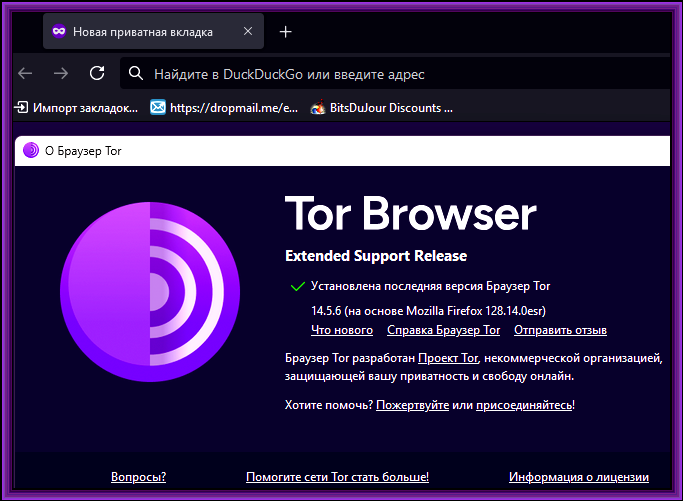683x501 pixels.
Task: Open the Информация о лицензии link
Action: coord(579,477)
